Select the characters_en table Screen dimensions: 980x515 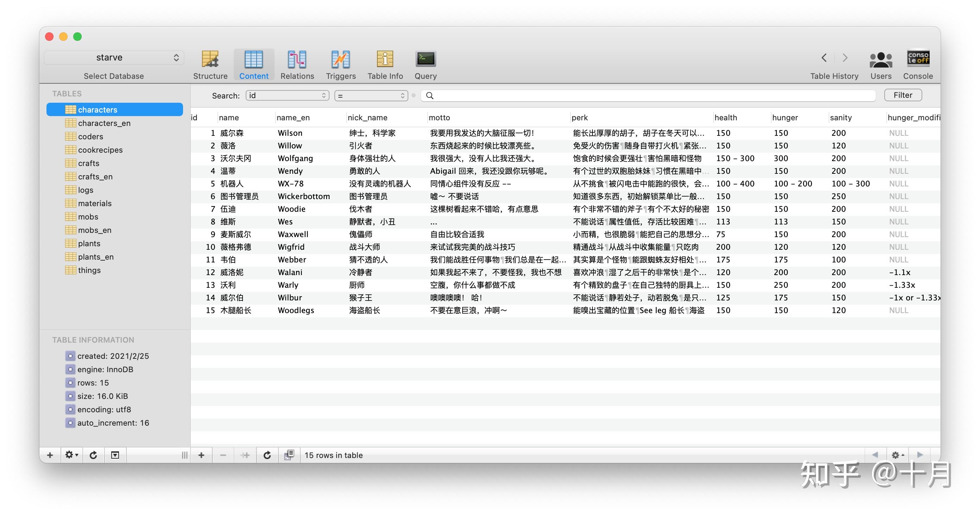click(114, 123)
